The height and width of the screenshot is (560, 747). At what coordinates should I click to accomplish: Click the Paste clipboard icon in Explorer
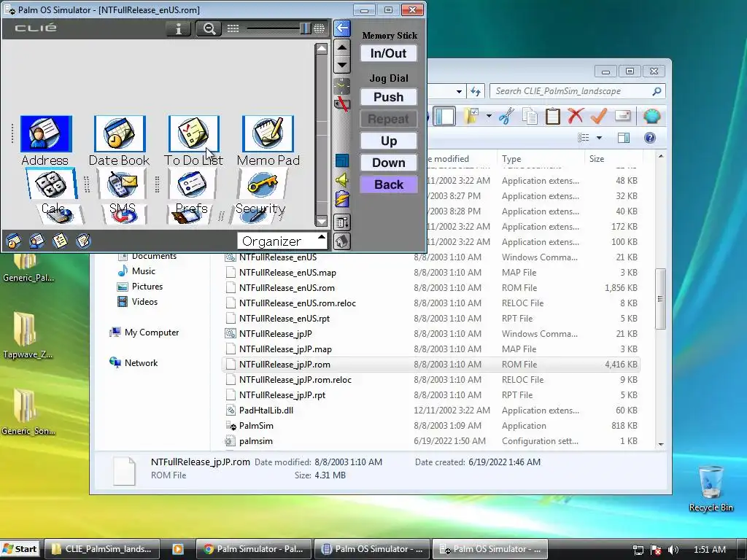(552, 116)
